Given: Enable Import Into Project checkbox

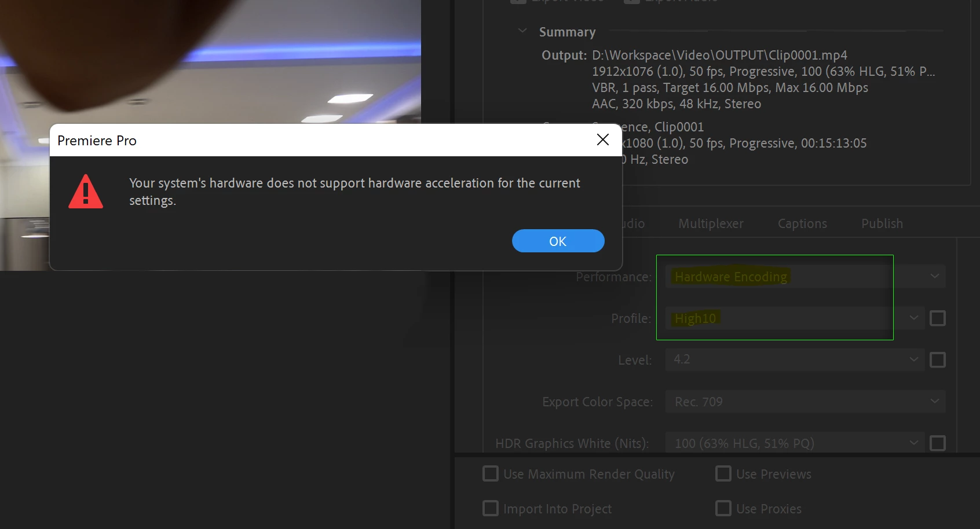Looking at the screenshot, I should pos(491,509).
